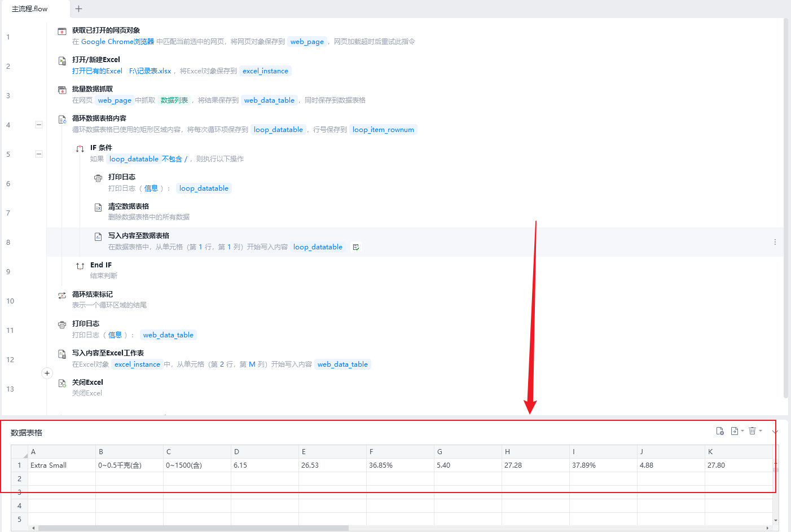Select cell containing 0~0.5千克(含)

129,465
